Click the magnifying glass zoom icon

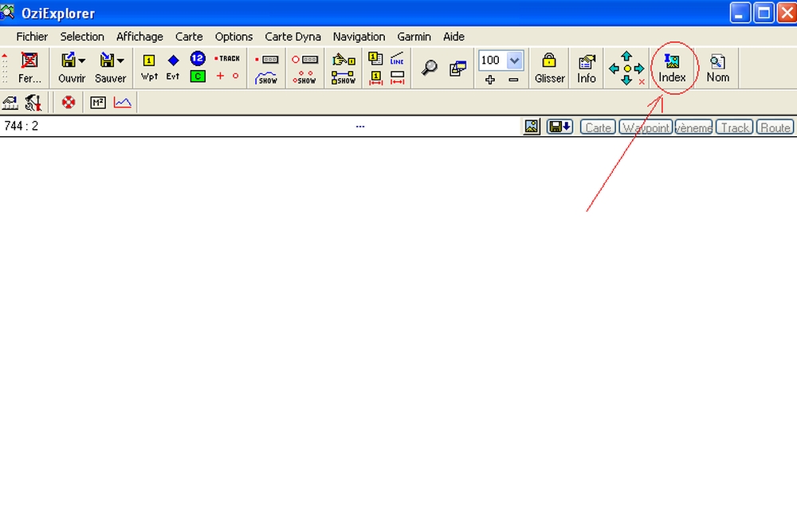[430, 68]
